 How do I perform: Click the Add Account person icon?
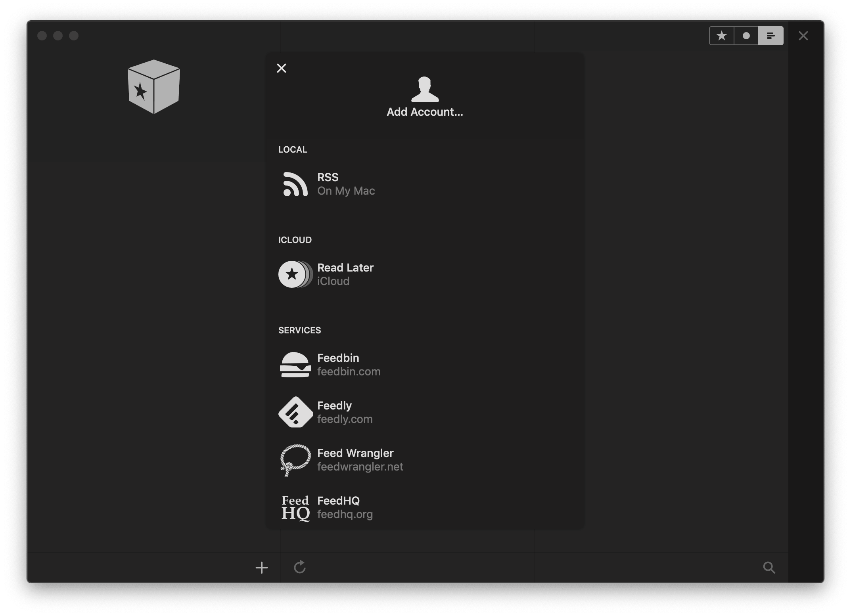[x=425, y=89]
